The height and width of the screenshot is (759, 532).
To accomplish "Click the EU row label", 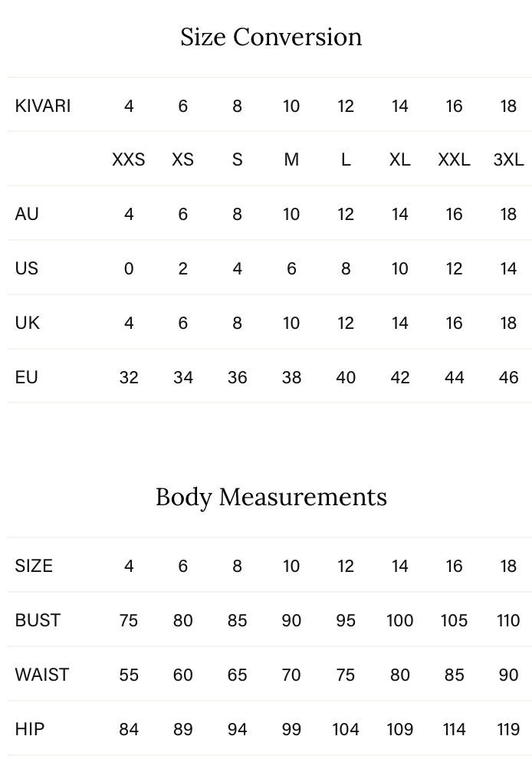I will [x=27, y=377].
